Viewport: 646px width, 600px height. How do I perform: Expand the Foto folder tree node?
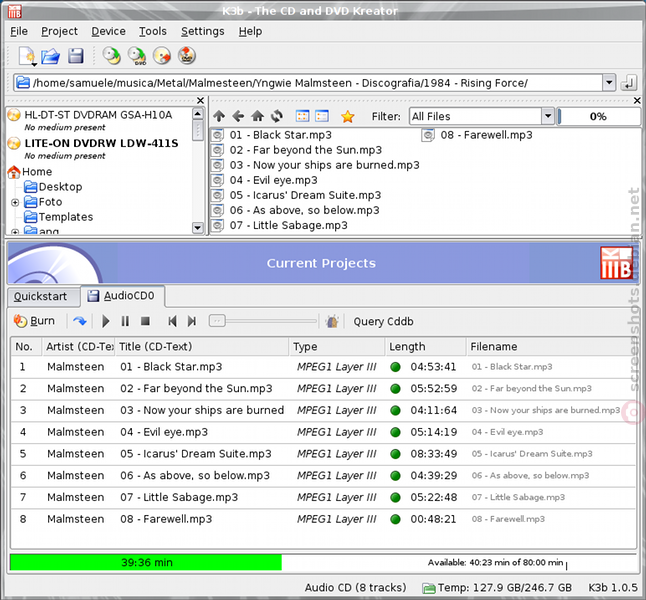[15, 202]
